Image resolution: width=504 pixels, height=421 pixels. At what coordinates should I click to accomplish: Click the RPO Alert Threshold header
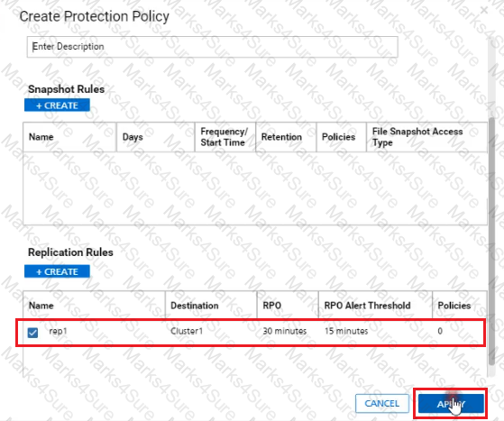(x=367, y=306)
